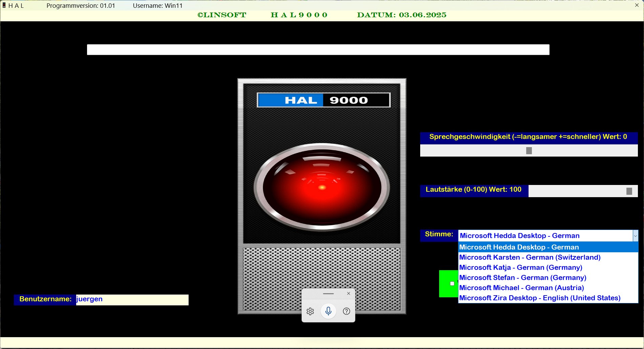
Task: Click into the Benutzername input field
Action: click(132, 300)
